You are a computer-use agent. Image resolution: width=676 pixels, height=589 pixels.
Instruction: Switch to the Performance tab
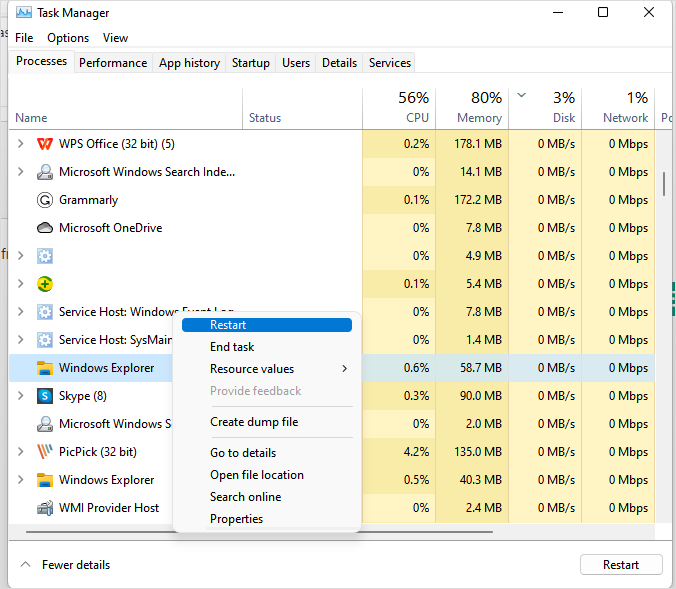(113, 62)
